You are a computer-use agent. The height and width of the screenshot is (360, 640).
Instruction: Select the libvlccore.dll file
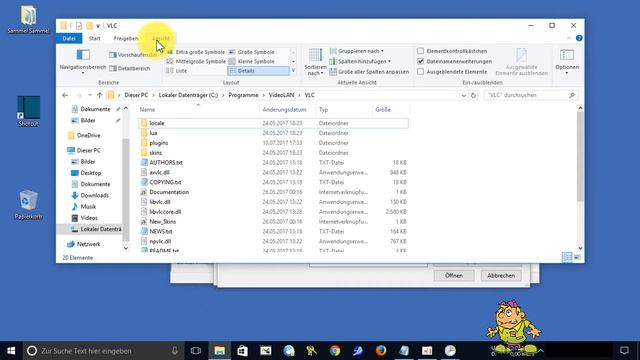click(165, 212)
